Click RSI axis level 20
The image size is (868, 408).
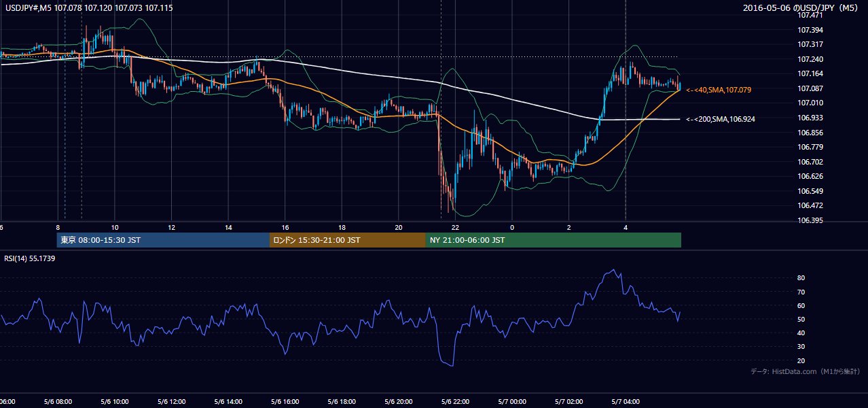[x=801, y=360]
